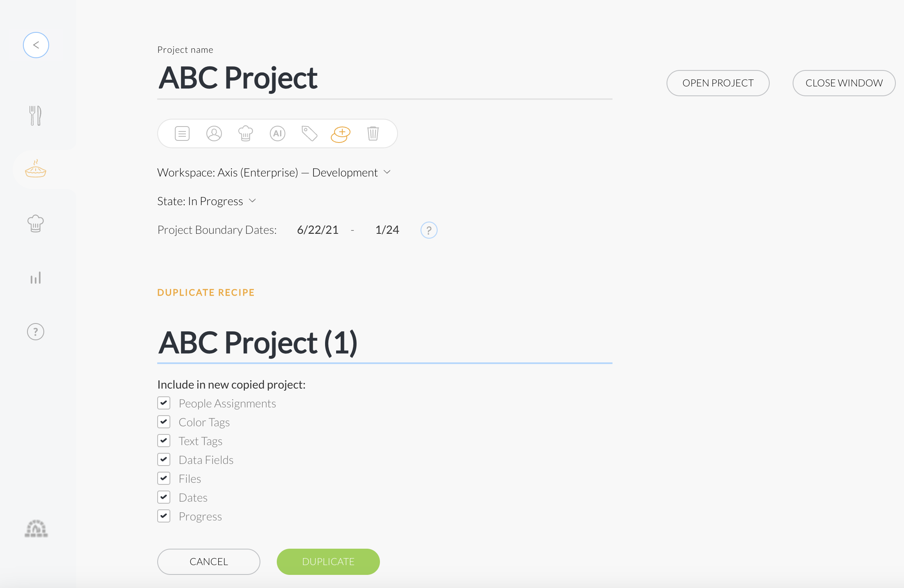Click the CLOSE WINDOW button
This screenshot has height=588, width=904.
click(x=844, y=83)
